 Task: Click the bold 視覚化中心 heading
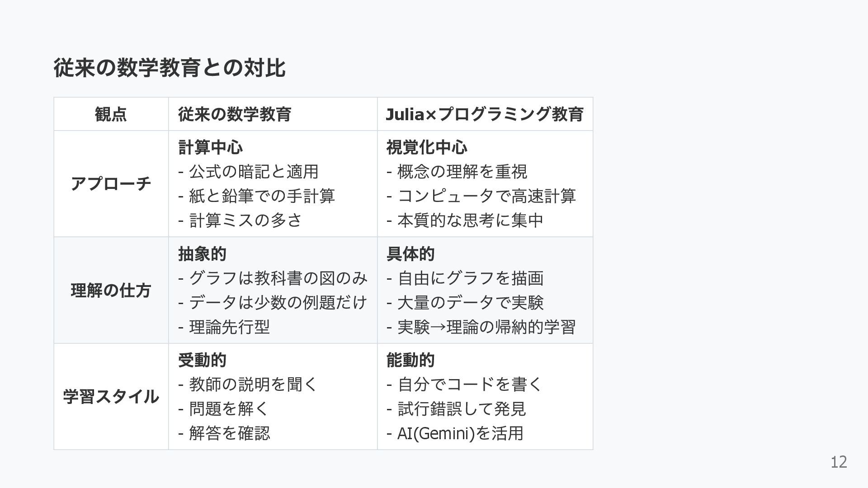pos(426,147)
